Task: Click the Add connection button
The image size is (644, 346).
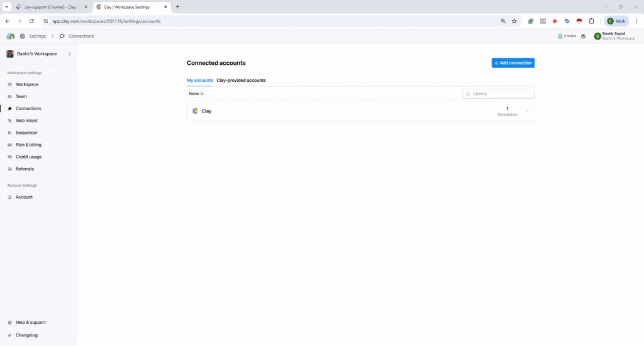Action: coord(513,63)
